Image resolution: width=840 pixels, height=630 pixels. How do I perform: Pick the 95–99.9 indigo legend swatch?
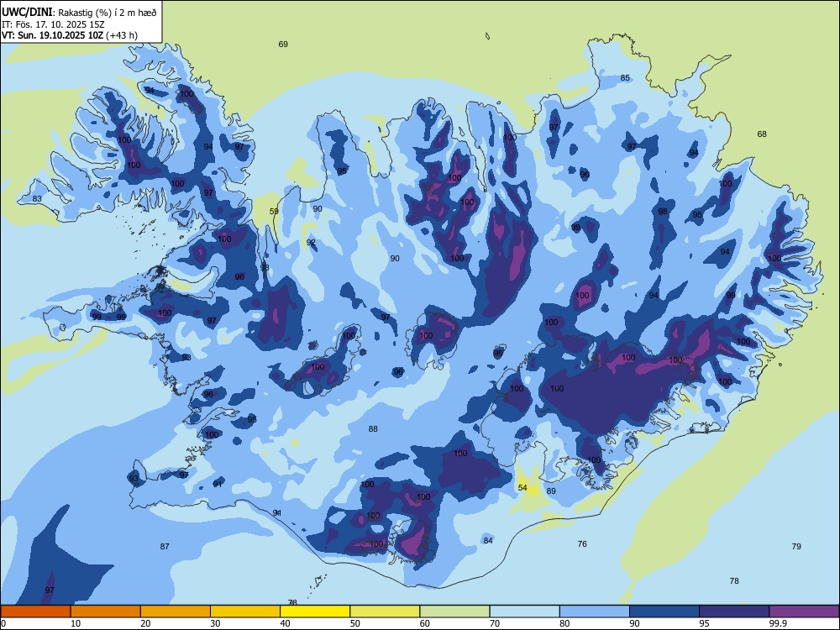(734, 612)
